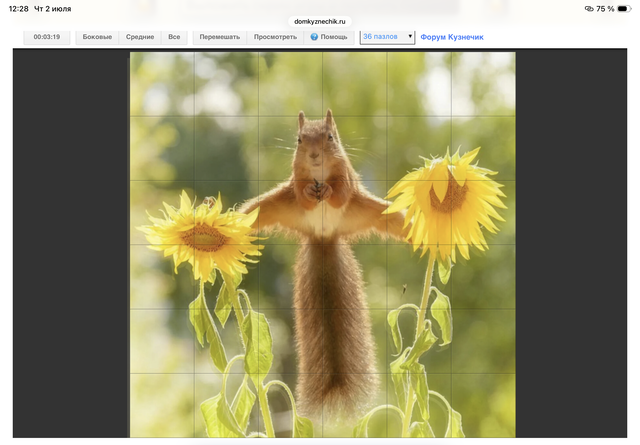Select the 36 пазлов puzzle count box

click(387, 37)
